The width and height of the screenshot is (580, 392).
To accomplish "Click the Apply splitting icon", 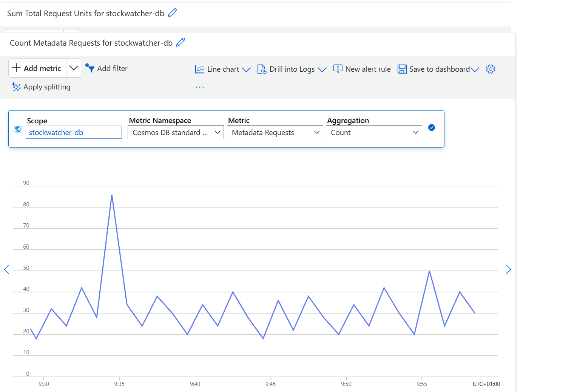I will point(16,87).
